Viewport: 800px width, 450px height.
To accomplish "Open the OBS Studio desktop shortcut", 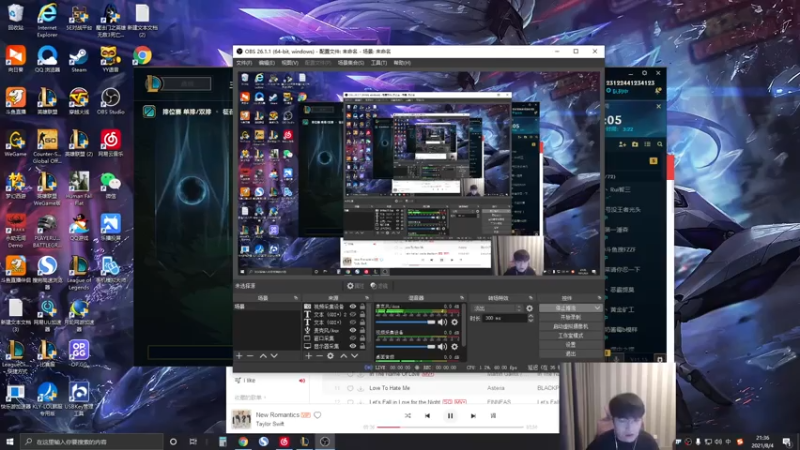I will 110,102.
